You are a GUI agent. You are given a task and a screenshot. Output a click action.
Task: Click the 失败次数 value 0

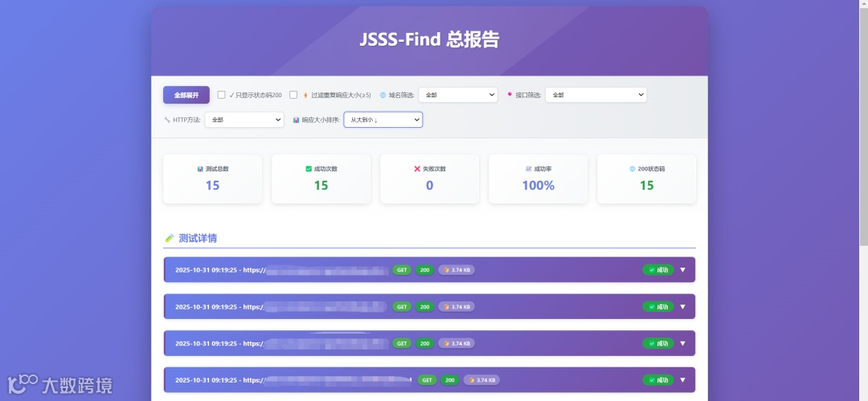coord(429,186)
